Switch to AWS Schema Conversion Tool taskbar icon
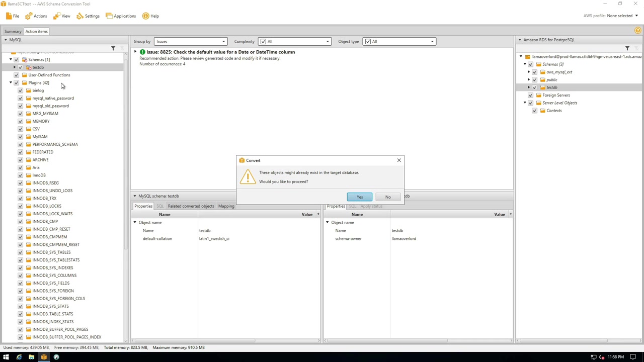The image size is (644, 362). [x=44, y=357]
